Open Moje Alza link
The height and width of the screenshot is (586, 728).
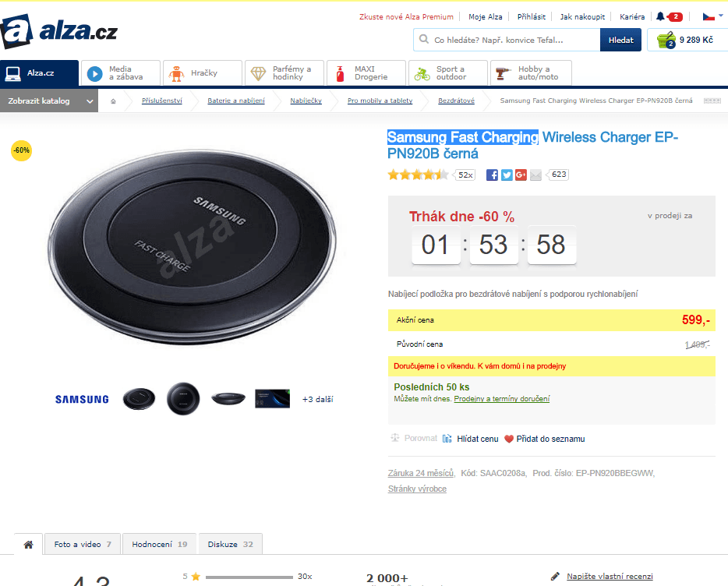(485, 16)
